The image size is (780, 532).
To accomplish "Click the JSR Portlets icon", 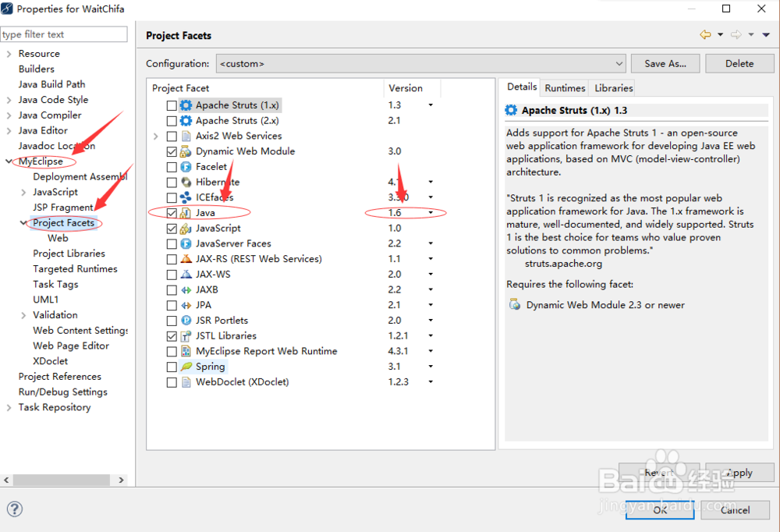I will (x=186, y=321).
